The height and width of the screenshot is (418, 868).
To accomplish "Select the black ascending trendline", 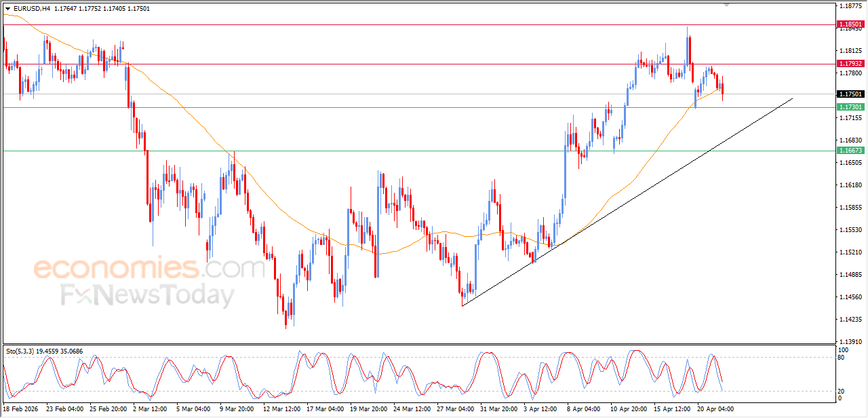I will (x=627, y=204).
